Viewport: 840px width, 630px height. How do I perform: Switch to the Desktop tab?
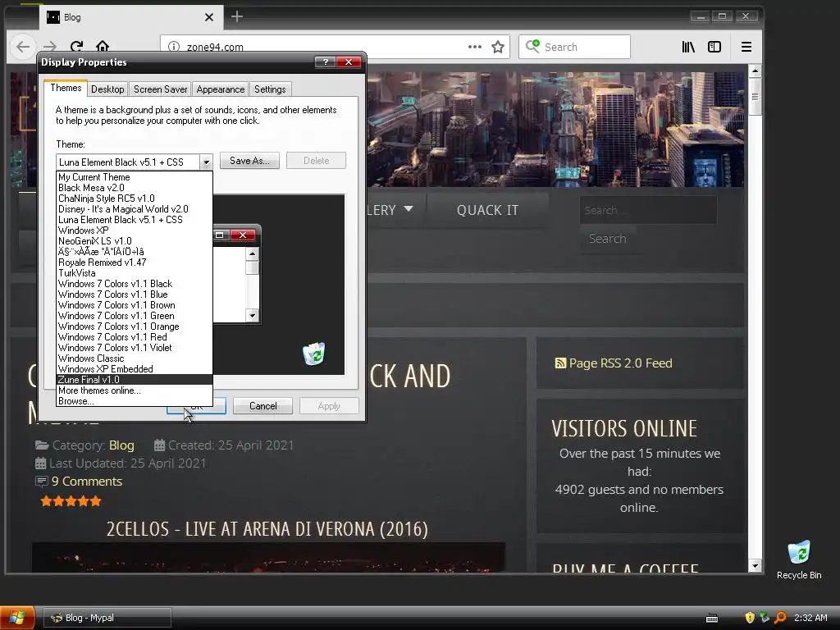(x=107, y=89)
